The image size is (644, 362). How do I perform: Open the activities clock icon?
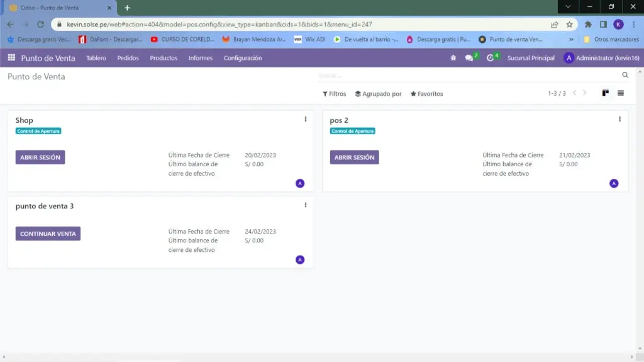click(x=491, y=58)
